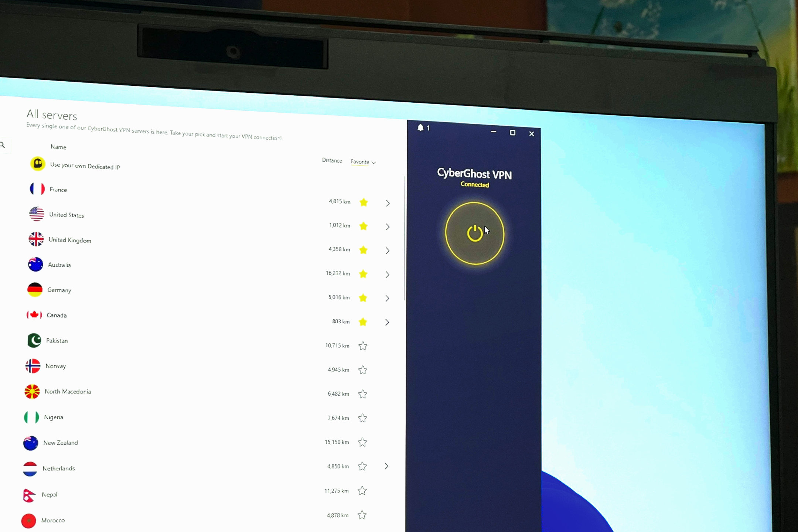
Task: Click the Germany flag icon
Action: (34, 289)
